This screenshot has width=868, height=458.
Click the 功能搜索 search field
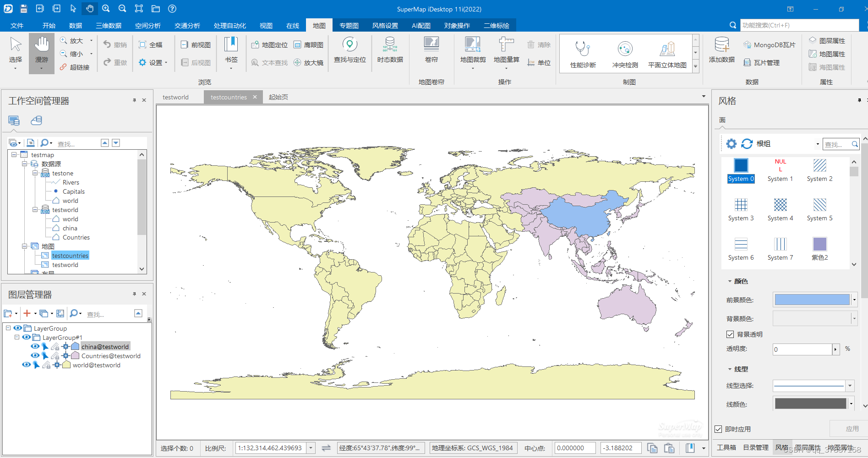tap(799, 25)
